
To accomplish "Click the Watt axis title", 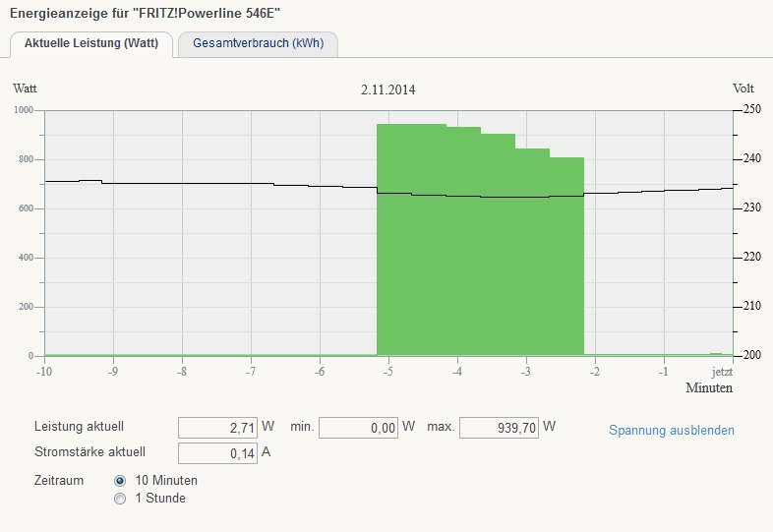I will point(25,89).
